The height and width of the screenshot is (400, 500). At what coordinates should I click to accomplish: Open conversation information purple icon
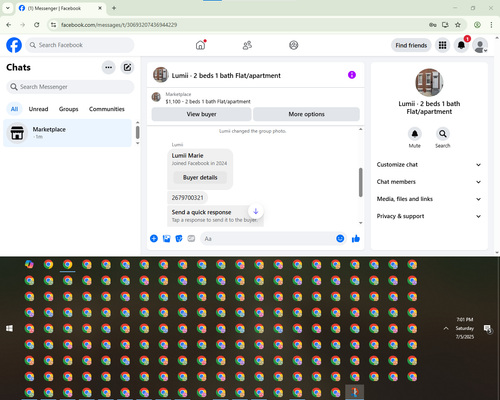click(x=352, y=75)
